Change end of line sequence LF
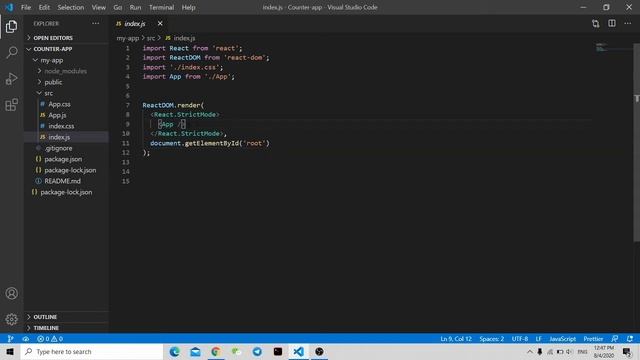The width and height of the screenshot is (640, 360). [x=538, y=339]
